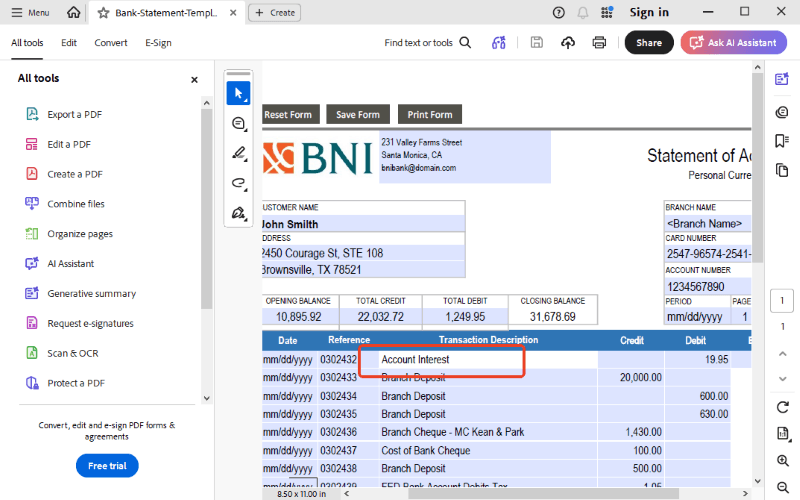Choose the Add comment tool
This screenshot has height=500, width=800.
(x=238, y=123)
